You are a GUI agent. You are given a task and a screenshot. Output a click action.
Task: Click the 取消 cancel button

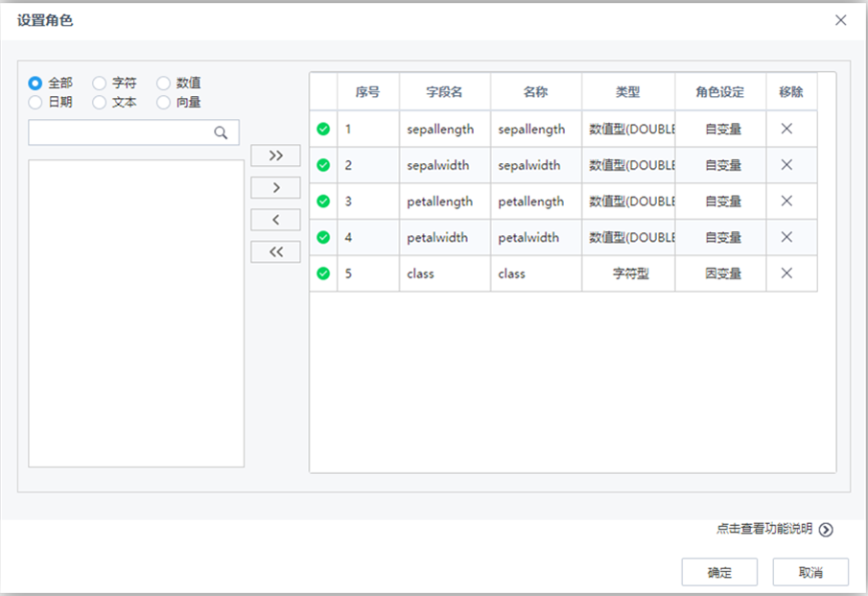pyautogui.click(x=809, y=571)
